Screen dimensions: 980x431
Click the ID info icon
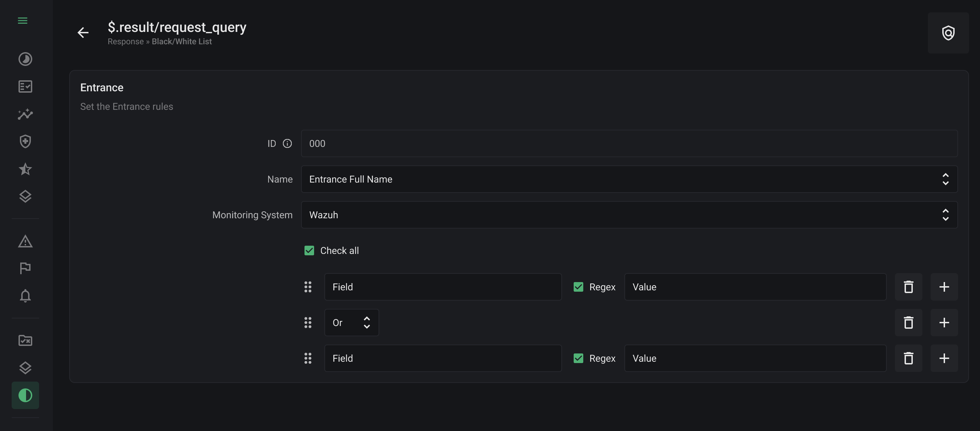(287, 143)
